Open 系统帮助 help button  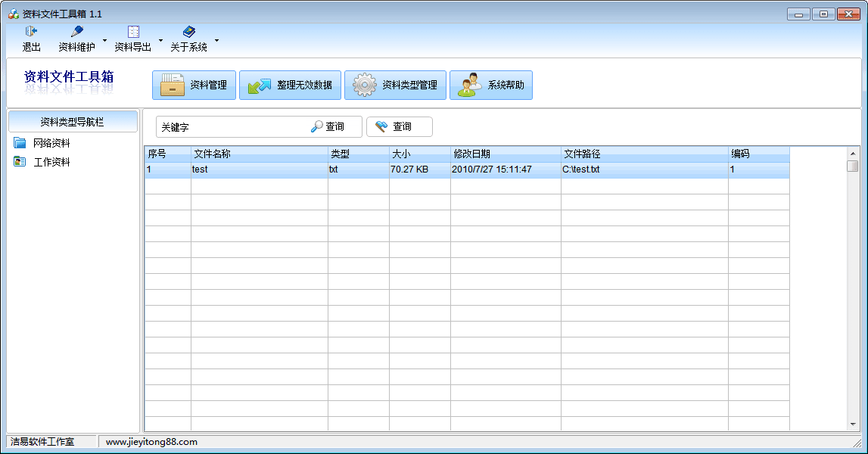click(x=491, y=86)
